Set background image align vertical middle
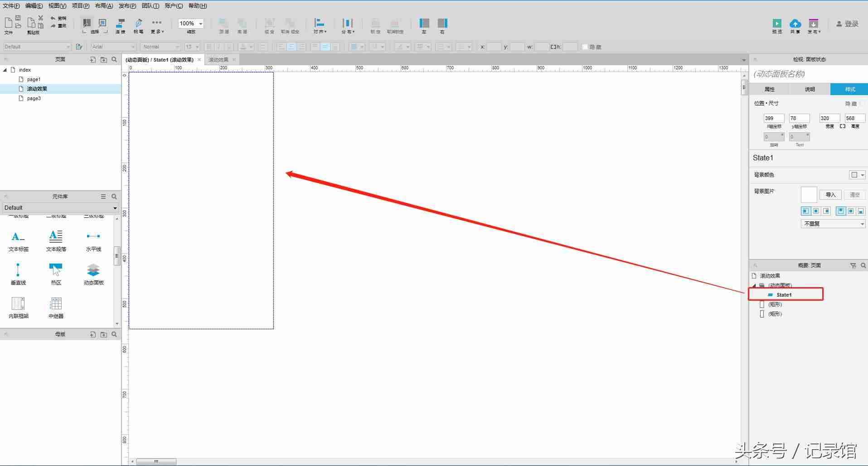The height and width of the screenshot is (466, 868). [851, 211]
